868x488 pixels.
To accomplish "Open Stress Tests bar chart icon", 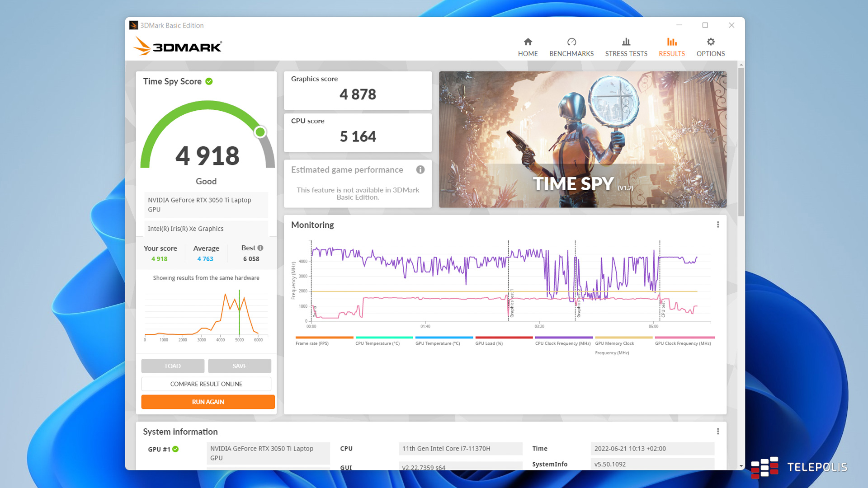I will [x=626, y=42].
